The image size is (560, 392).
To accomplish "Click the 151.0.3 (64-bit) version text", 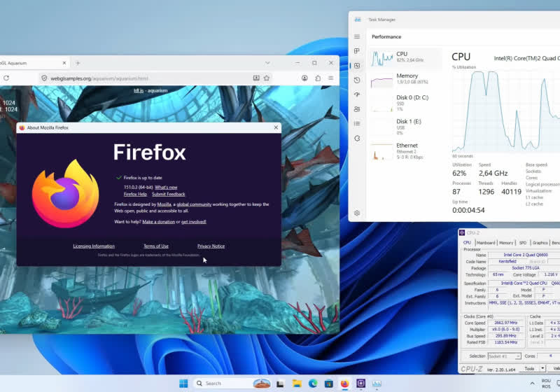I will pos(138,188).
